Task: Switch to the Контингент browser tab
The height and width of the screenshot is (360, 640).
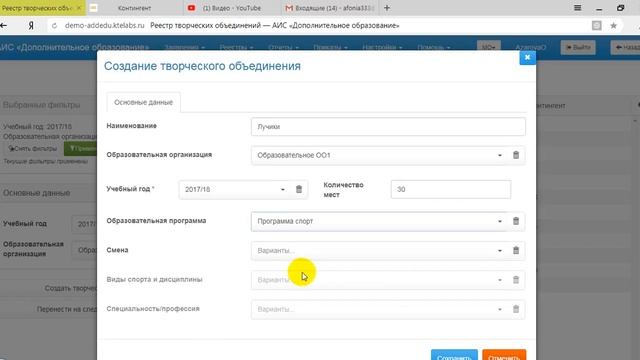Action: [x=134, y=8]
